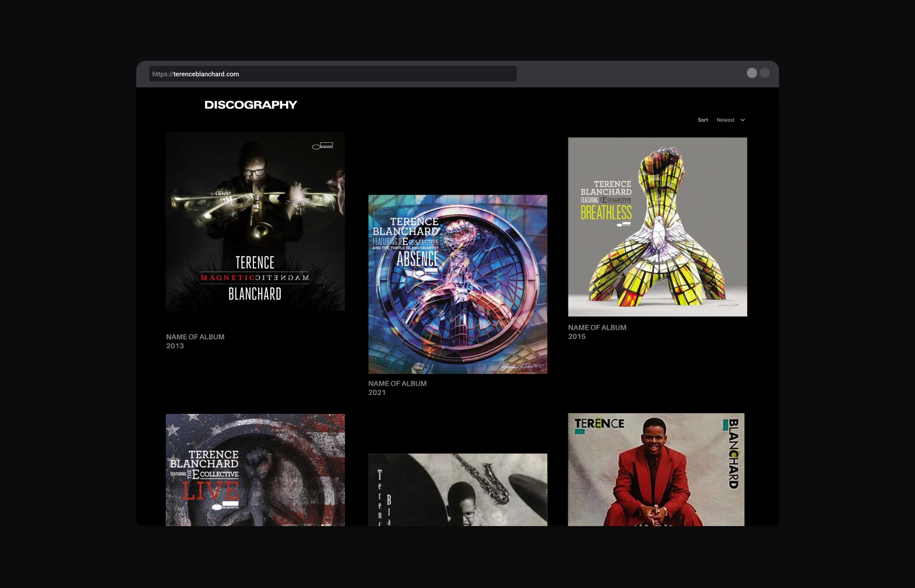Open the black-and-white saxophone album cover
Screen dimensions: 915x588
(457, 490)
